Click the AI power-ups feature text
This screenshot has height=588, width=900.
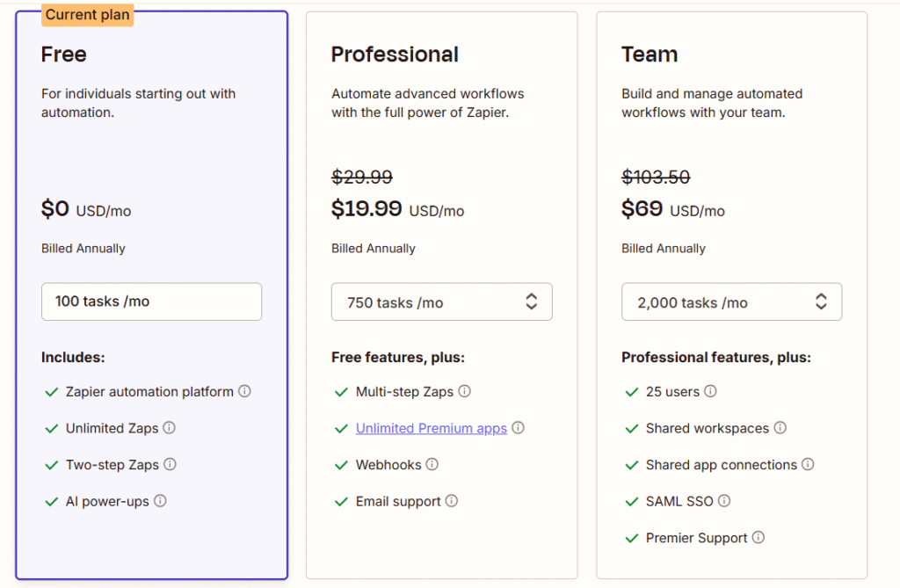(107, 501)
